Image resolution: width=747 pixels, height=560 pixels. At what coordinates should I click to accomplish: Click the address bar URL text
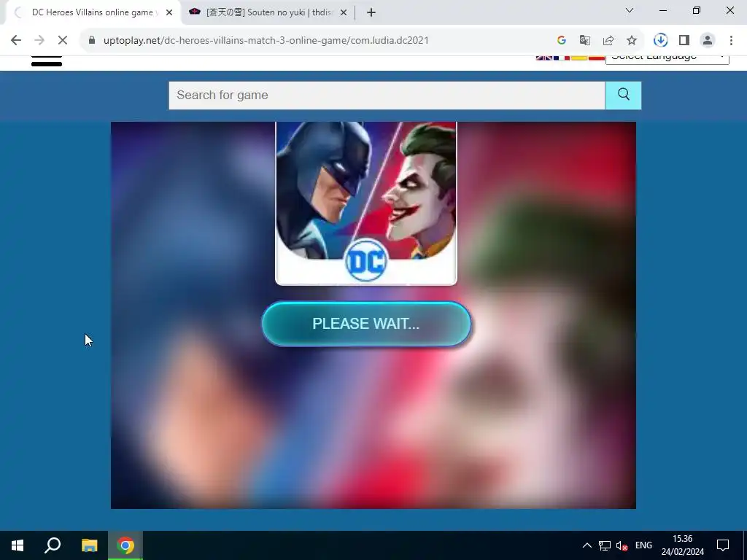click(266, 41)
